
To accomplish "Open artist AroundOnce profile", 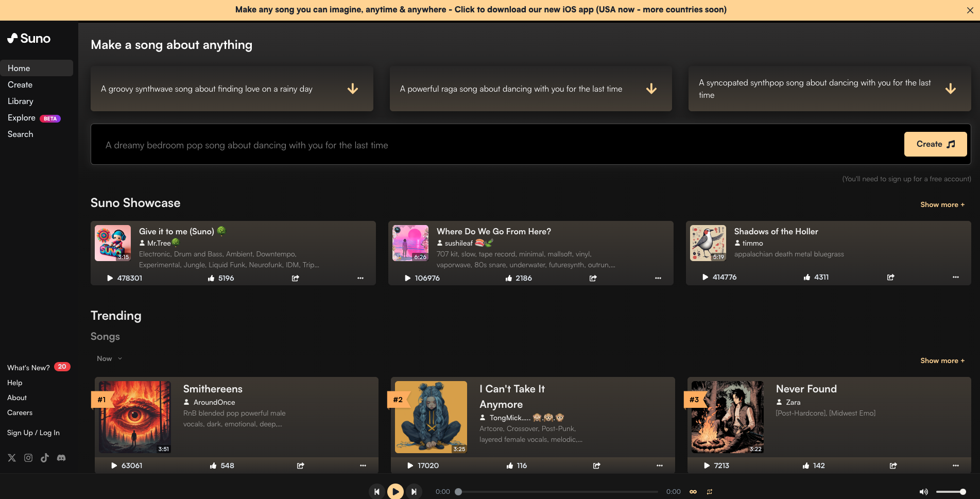I will pos(214,402).
